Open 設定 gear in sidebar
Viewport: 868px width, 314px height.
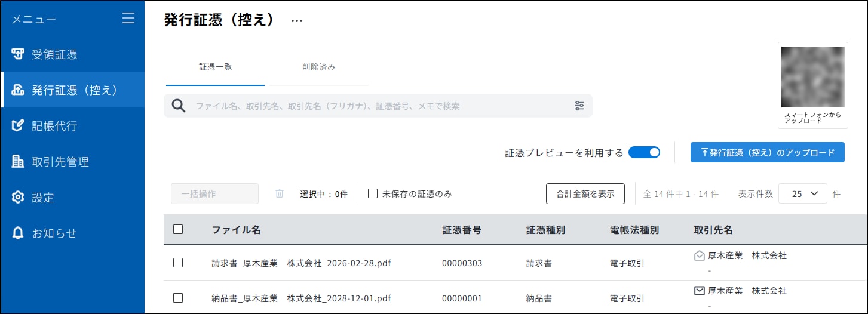[18, 197]
